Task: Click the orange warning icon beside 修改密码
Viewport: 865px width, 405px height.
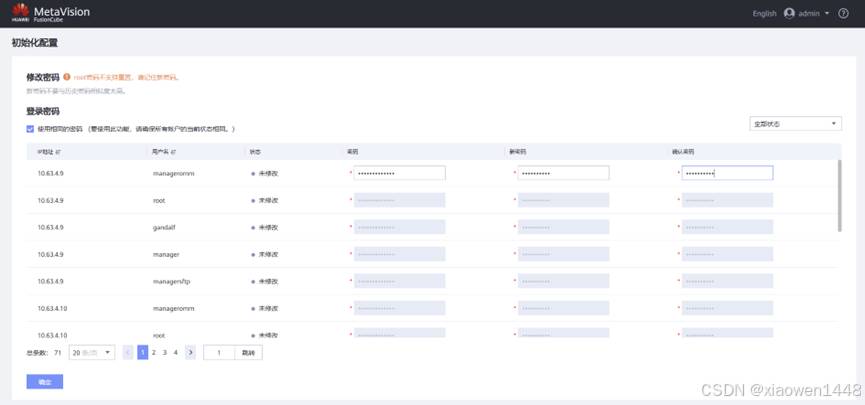Action: 67,76
